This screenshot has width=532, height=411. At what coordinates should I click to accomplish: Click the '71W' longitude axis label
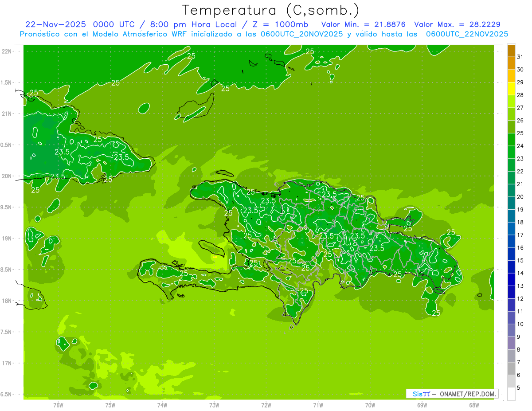(x=318, y=405)
